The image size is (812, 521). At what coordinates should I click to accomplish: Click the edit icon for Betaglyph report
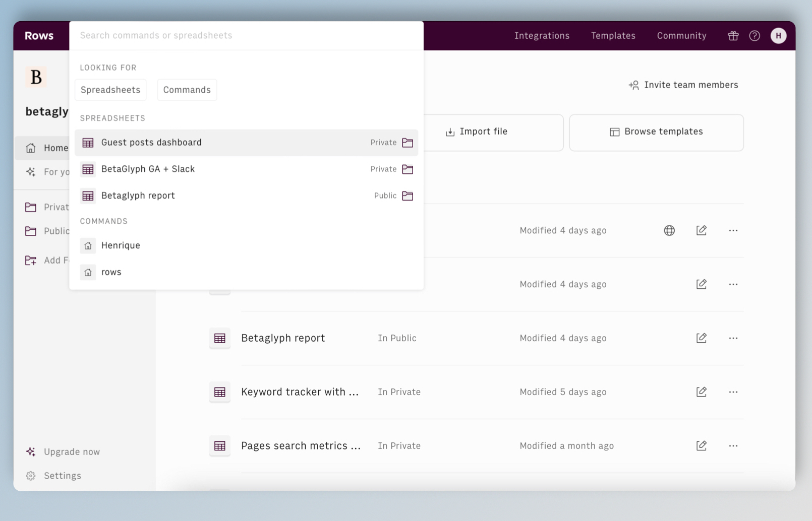click(x=702, y=338)
